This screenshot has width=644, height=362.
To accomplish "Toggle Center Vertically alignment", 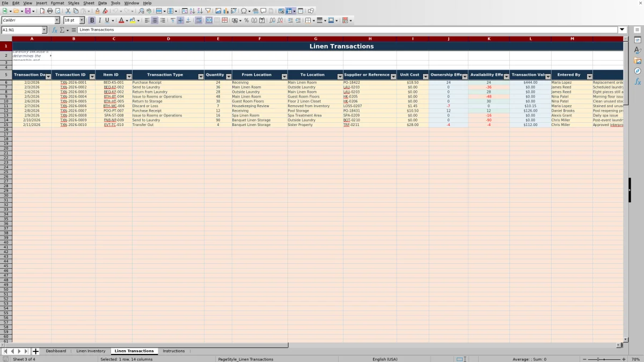I will click(x=180, y=20).
